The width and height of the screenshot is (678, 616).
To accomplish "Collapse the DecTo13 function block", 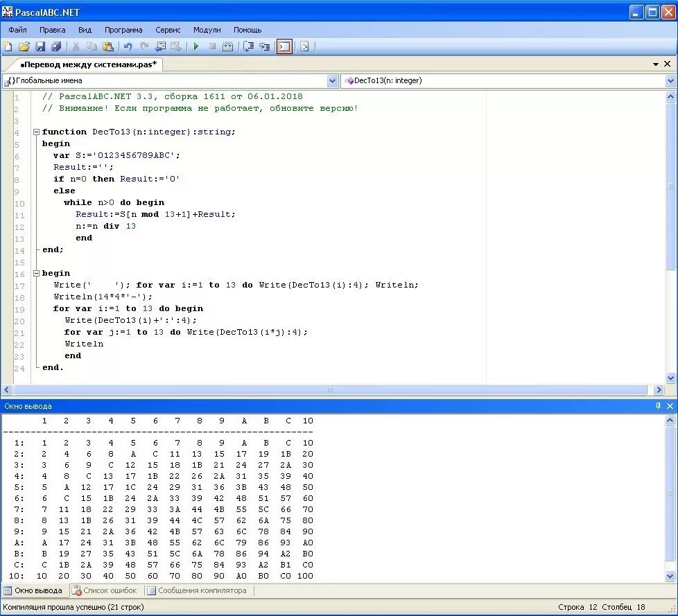I will coord(36,132).
